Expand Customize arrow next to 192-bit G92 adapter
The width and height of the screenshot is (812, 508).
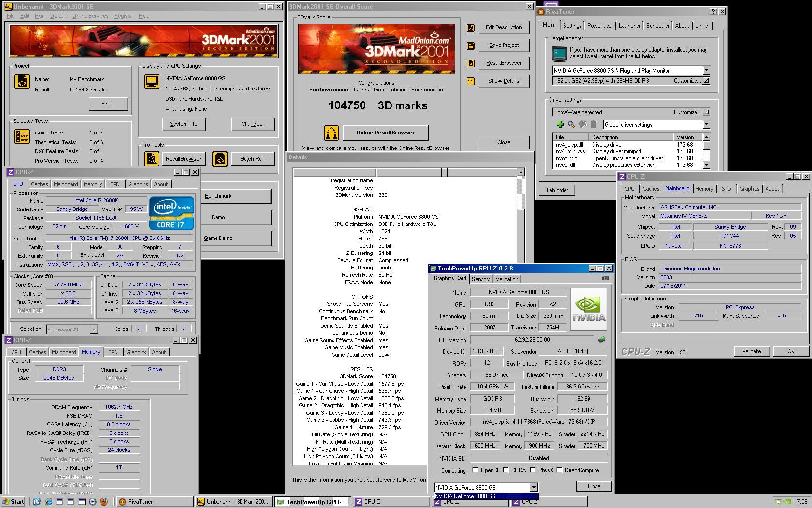[706, 81]
